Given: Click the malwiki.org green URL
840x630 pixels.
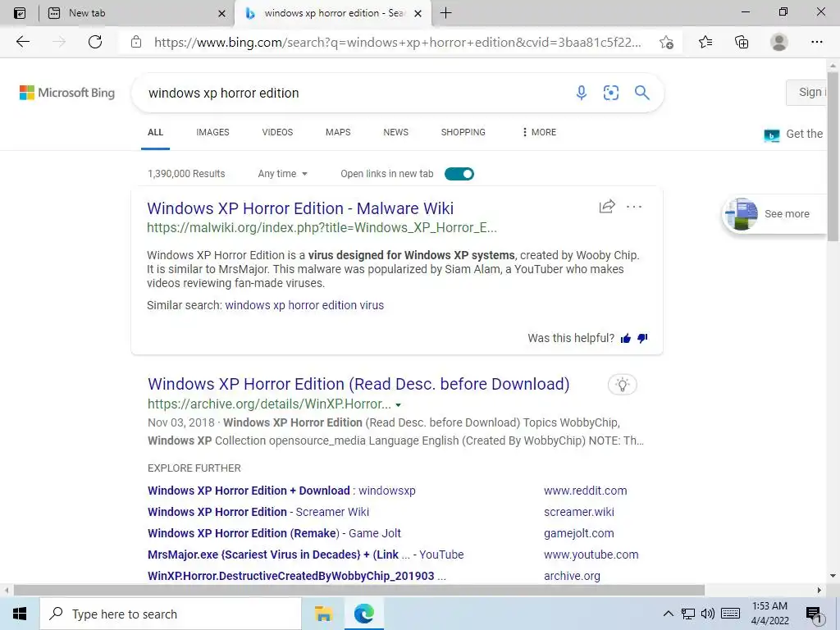Looking at the screenshot, I should coord(322,228).
